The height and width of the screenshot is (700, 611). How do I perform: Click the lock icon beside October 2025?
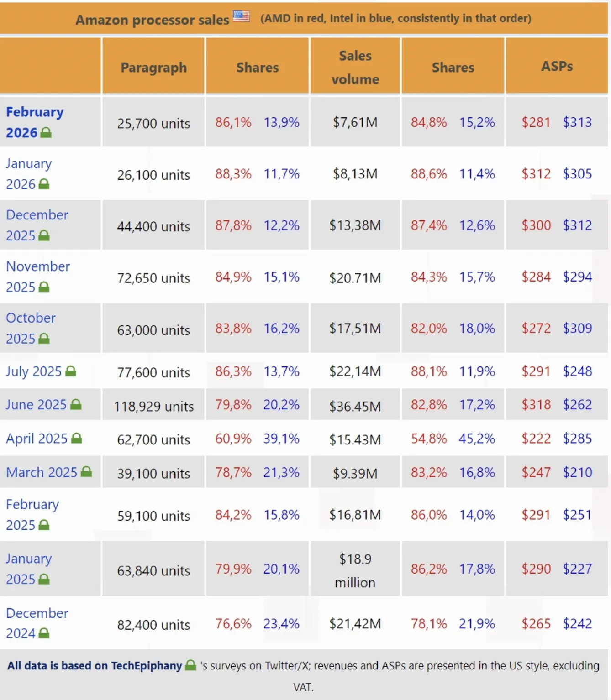pos(44,339)
